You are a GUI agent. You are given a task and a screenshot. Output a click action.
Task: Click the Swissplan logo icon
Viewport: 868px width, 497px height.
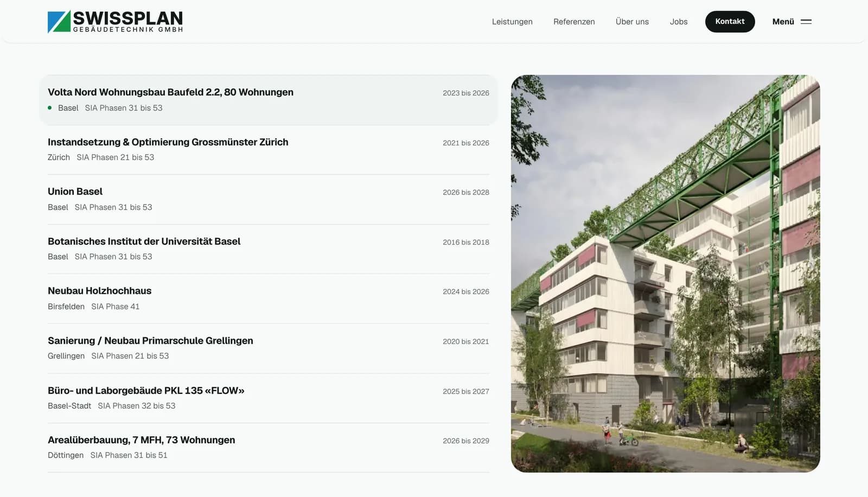click(x=59, y=22)
